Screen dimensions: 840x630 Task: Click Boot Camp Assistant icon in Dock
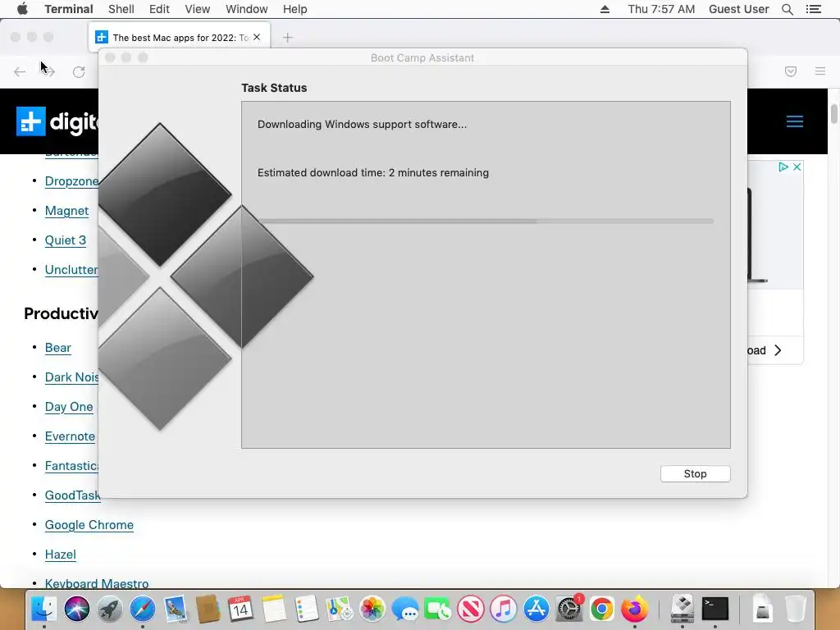tap(682, 609)
